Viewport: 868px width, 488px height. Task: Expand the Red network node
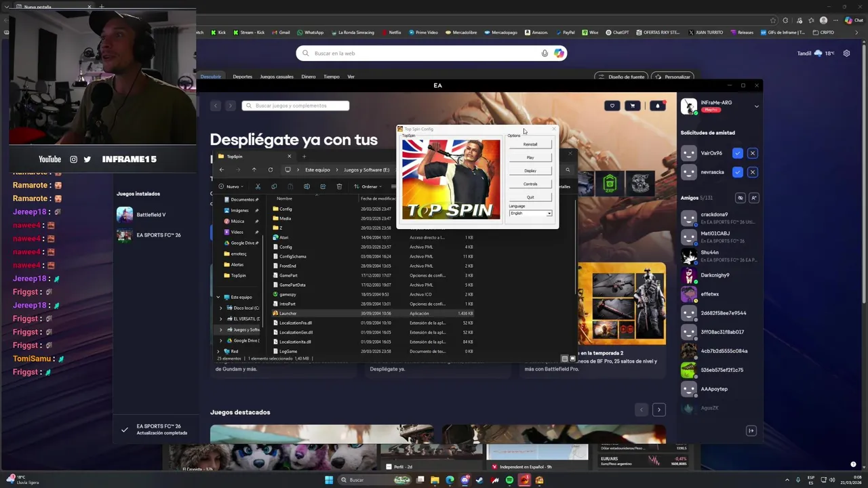tap(218, 351)
